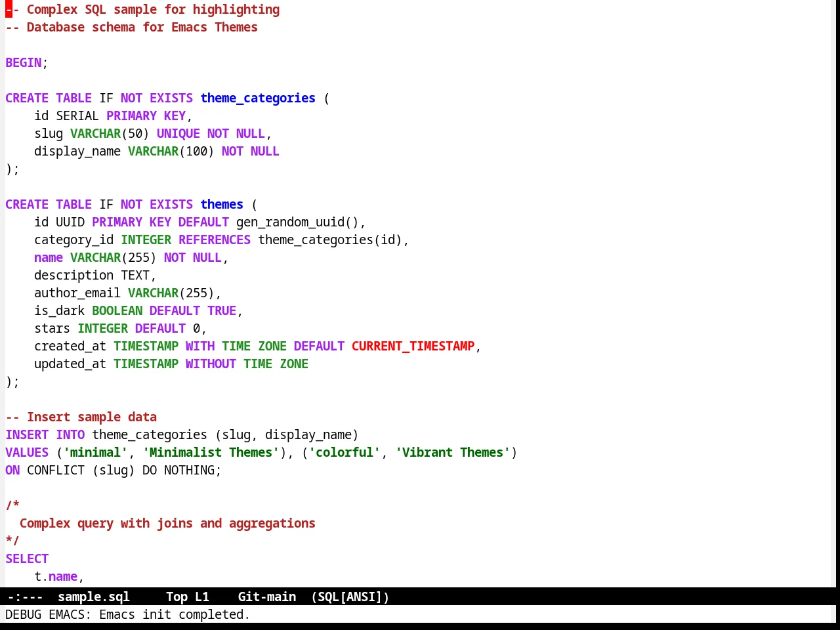Place cursor on BEGIN keyword
Viewport: 840px width, 630px height.
pos(24,62)
